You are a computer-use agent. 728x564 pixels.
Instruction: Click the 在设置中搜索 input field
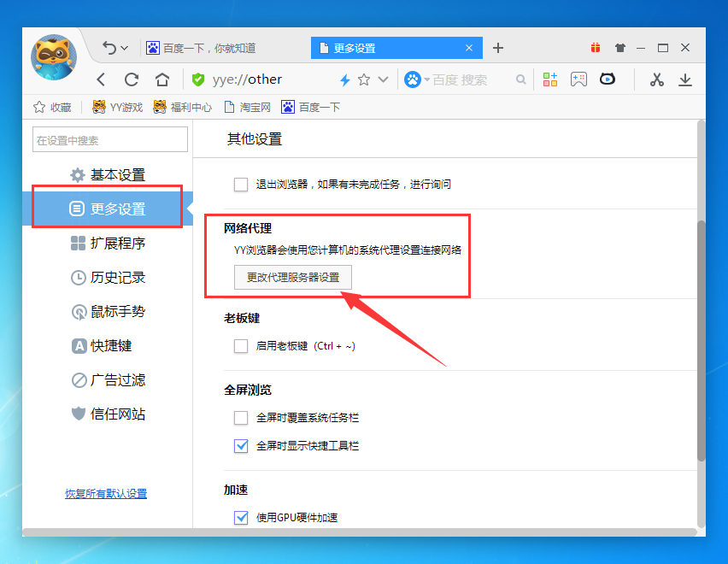(x=109, y=138)
